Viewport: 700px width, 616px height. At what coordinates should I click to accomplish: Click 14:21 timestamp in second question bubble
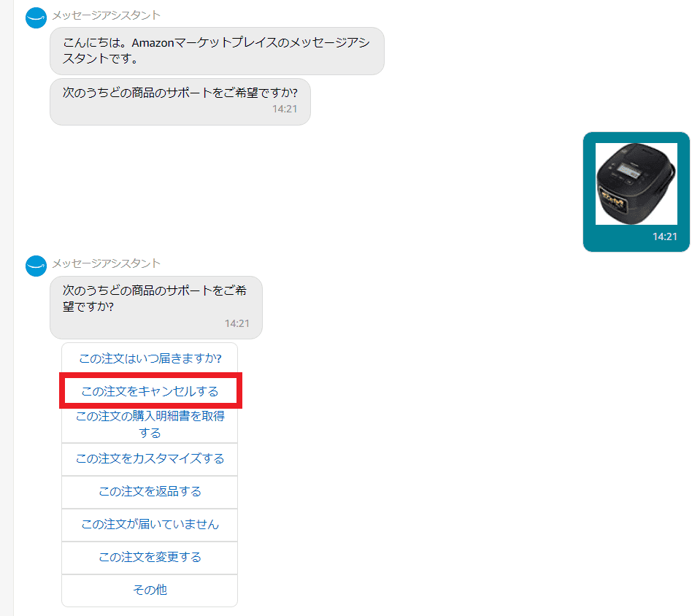(x=237, y=323)
